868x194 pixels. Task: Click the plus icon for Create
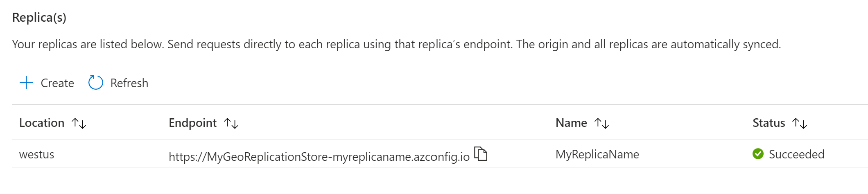27,83
